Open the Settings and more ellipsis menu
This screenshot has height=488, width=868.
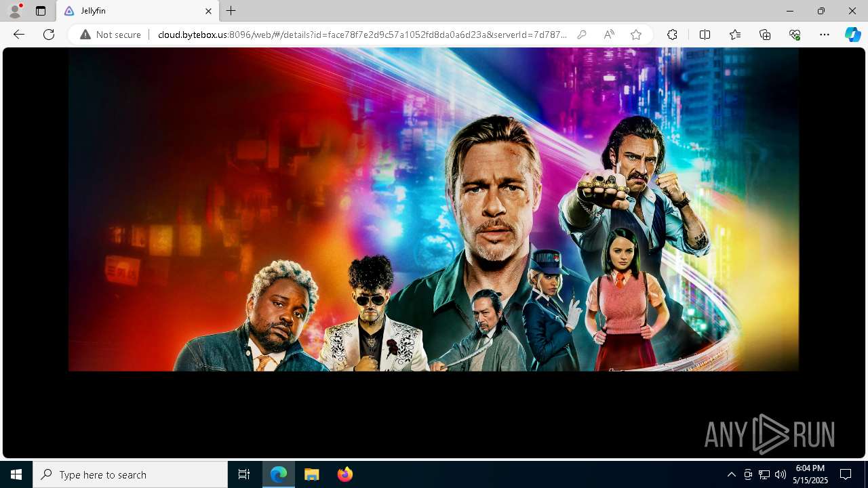click(x=825, y=35)
